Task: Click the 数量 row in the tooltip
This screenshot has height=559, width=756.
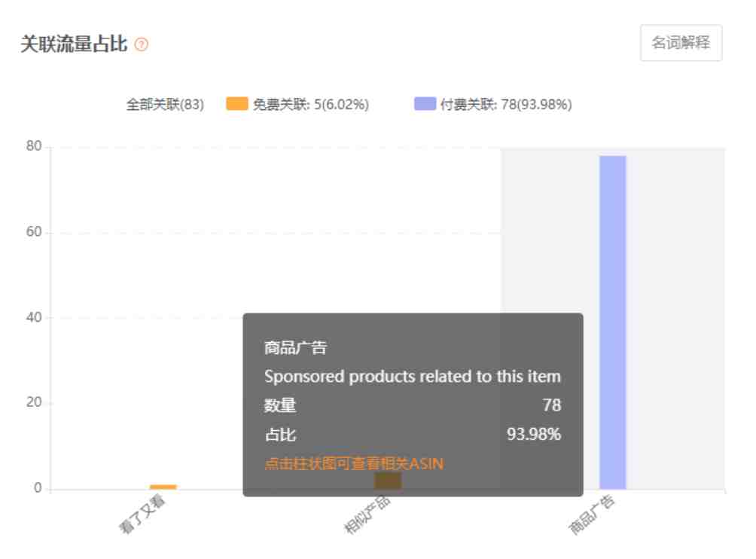Action: point(413,405)
